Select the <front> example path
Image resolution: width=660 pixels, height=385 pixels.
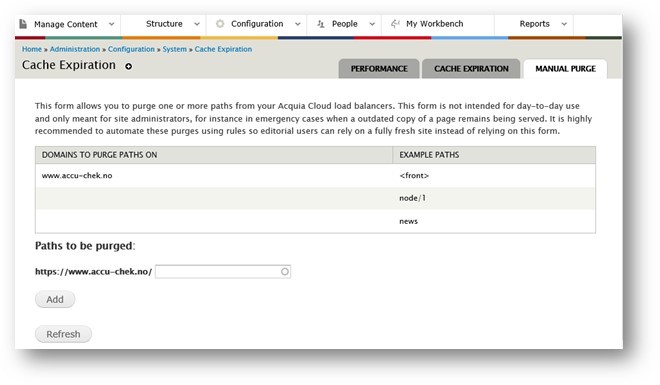coord(414,175)
